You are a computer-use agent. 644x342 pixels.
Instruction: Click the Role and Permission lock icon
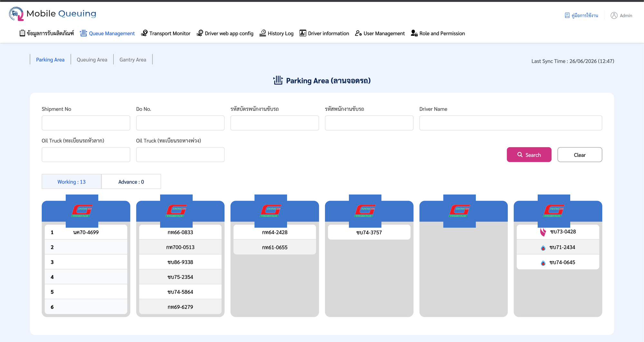click(414, 33)
